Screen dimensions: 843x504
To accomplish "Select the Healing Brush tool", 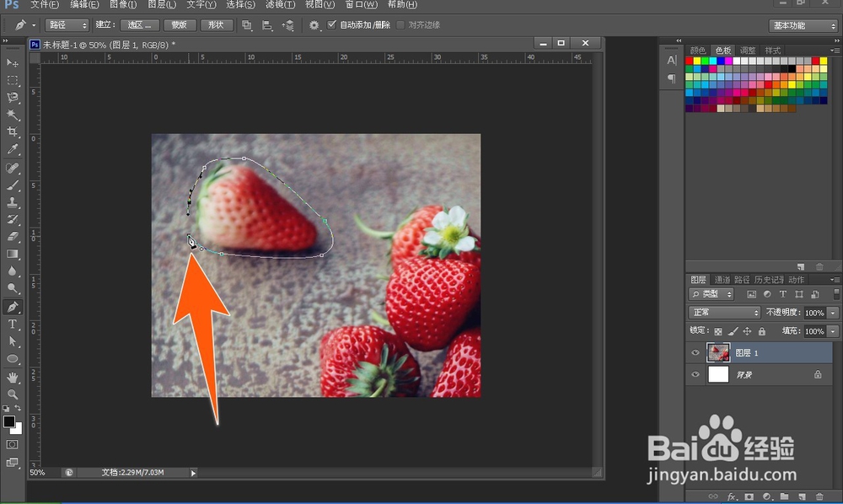I will click(x=13, y=169).
